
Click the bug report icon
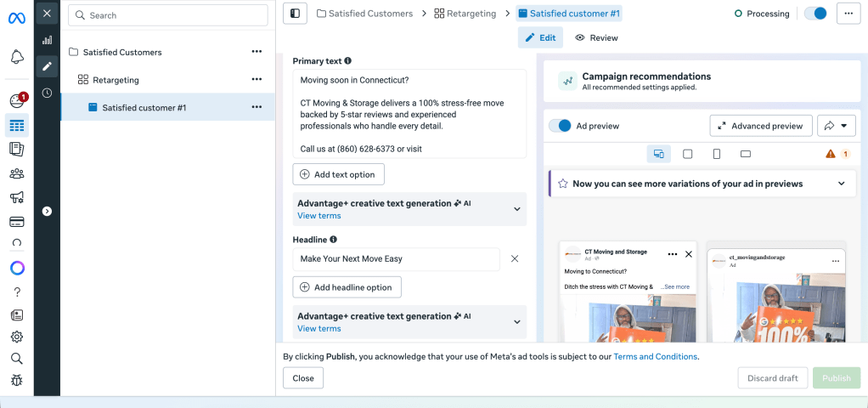tap(16, 381)
